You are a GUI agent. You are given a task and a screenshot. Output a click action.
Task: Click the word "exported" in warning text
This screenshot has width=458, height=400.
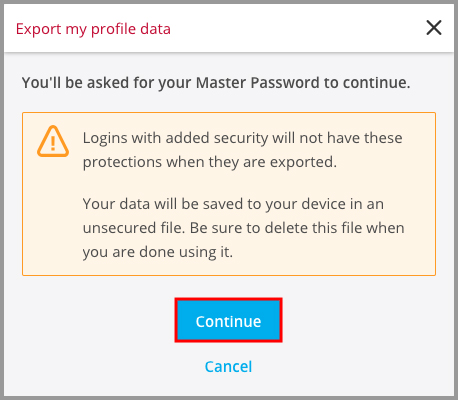[303, 163]
